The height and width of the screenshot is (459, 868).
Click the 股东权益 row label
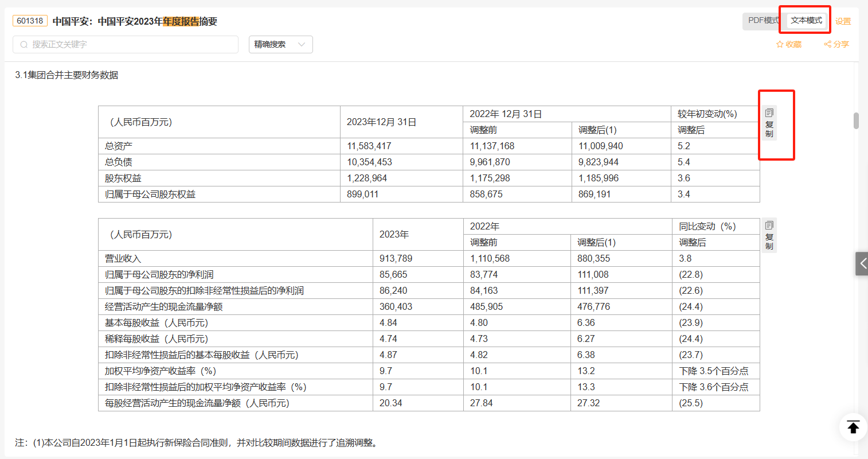123,178
